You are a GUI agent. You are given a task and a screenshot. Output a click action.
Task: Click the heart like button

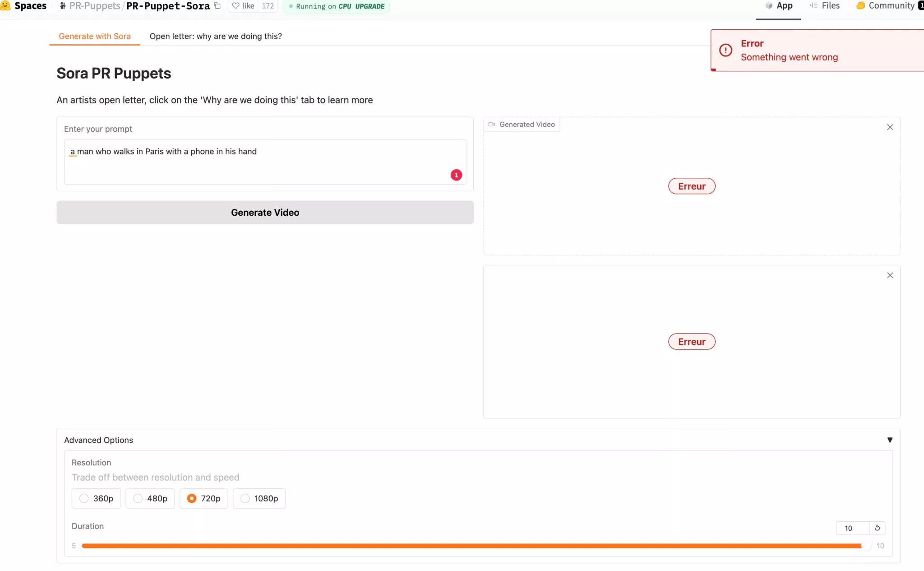point(243,6)
